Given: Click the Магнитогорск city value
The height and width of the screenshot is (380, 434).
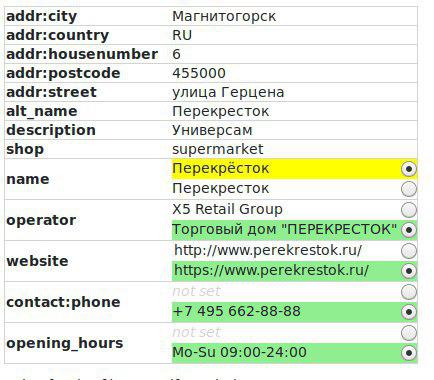Looking at the screenshot, I should (224, 16).
